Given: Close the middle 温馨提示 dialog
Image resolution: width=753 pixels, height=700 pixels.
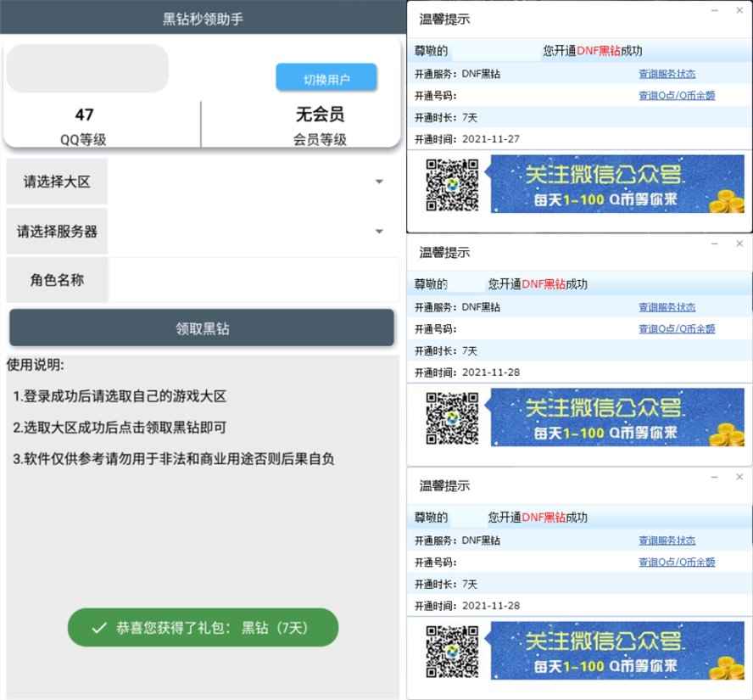Looking at the screenshot, I should (x=740, y=243).
